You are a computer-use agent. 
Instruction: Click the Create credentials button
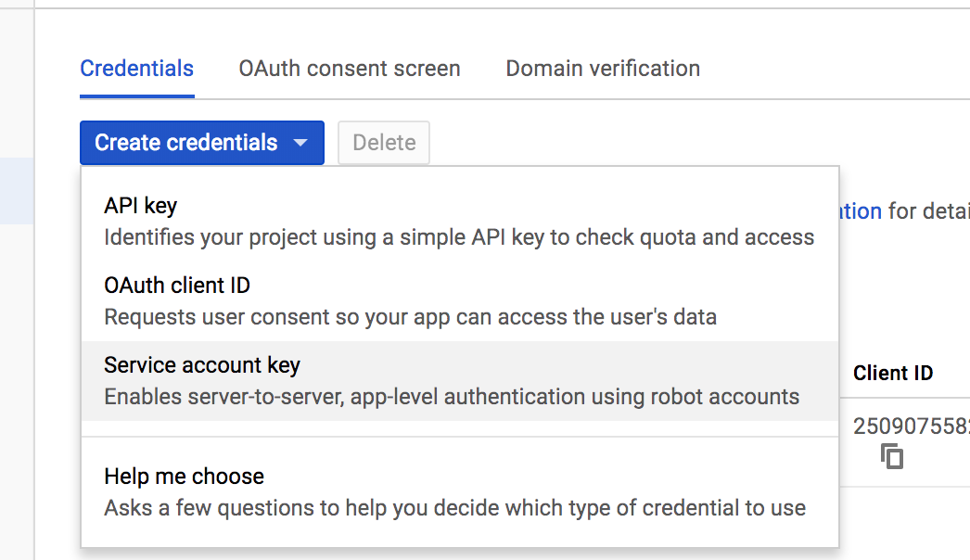pyautogui.click(x=185, y=143)
